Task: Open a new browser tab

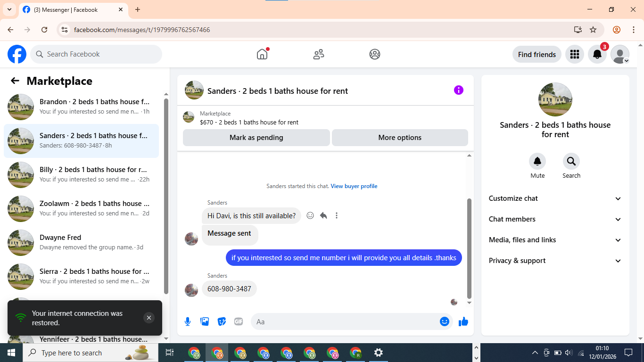Action: [138, 9]
